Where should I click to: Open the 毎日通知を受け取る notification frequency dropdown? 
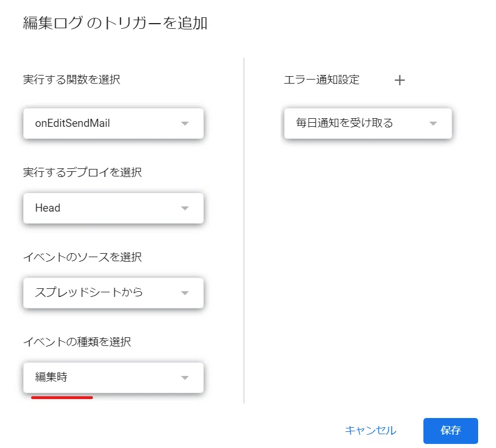click(x=368, y=123)
